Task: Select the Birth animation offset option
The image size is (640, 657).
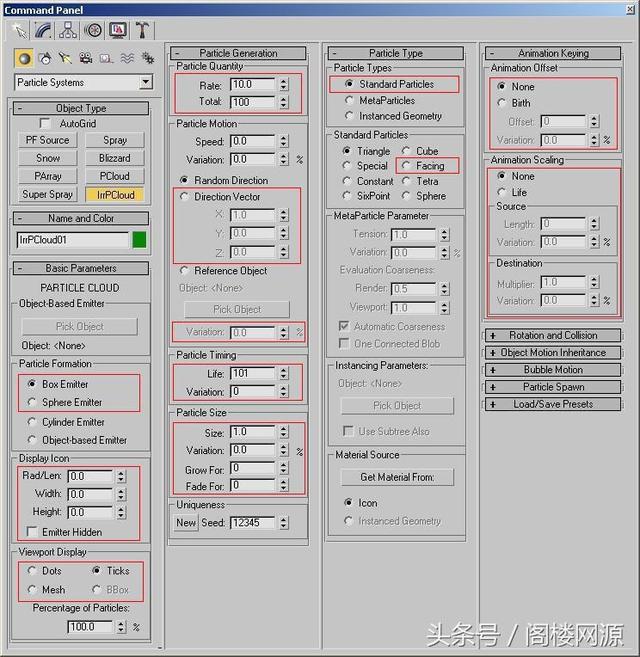Action: tap(501, 103)
